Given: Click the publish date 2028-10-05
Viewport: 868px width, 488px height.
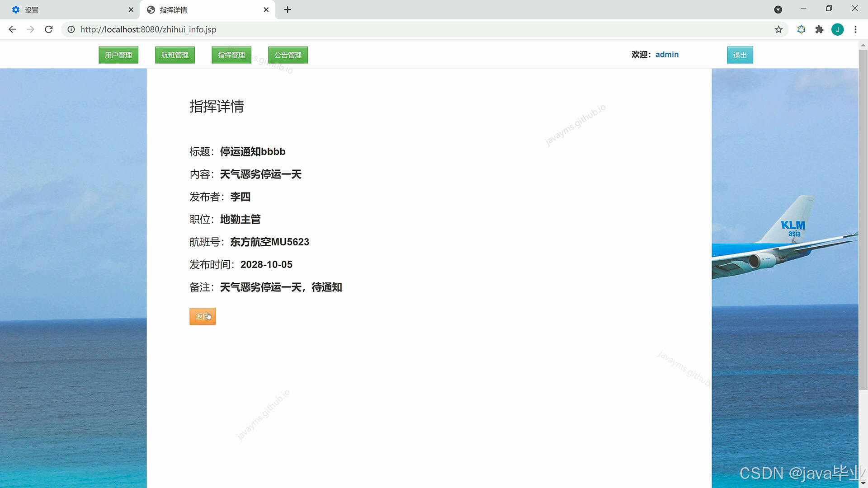Looking at the screenshot, I should (267, 265).
